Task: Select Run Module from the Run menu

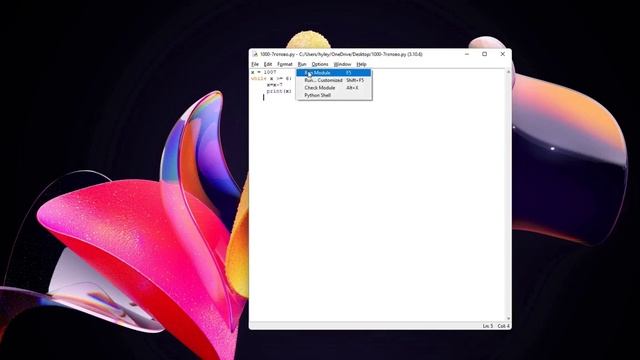Action: tap(333, 73)
